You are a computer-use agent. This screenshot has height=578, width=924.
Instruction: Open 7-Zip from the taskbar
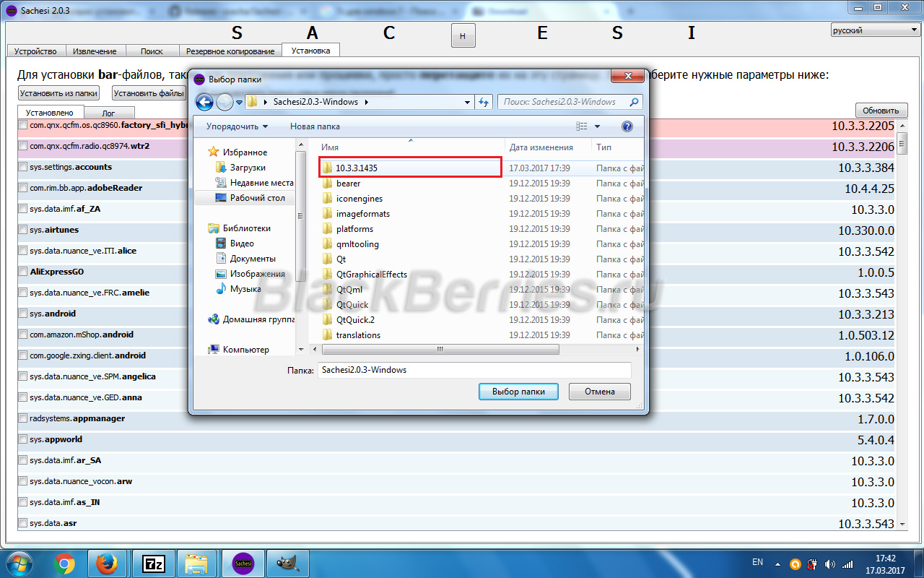[x=152, y=563]
